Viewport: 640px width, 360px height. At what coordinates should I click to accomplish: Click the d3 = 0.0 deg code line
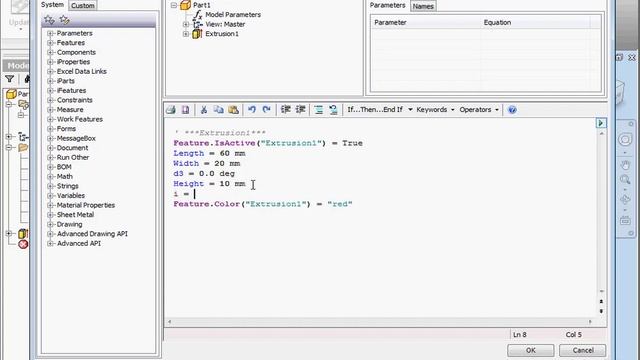point(204,173)
